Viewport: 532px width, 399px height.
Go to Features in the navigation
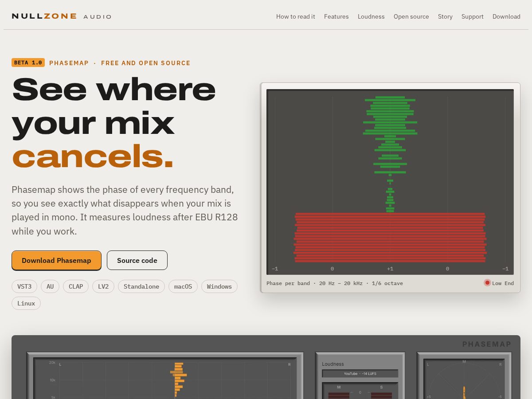[x=336, y=16]
